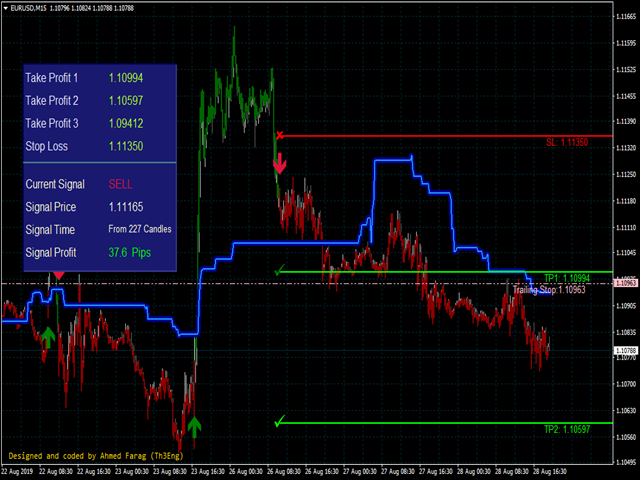The image size is (640, 480).
Task: Click the Stop Loss value 1.11350 in panel
Action: click(126, 146)
